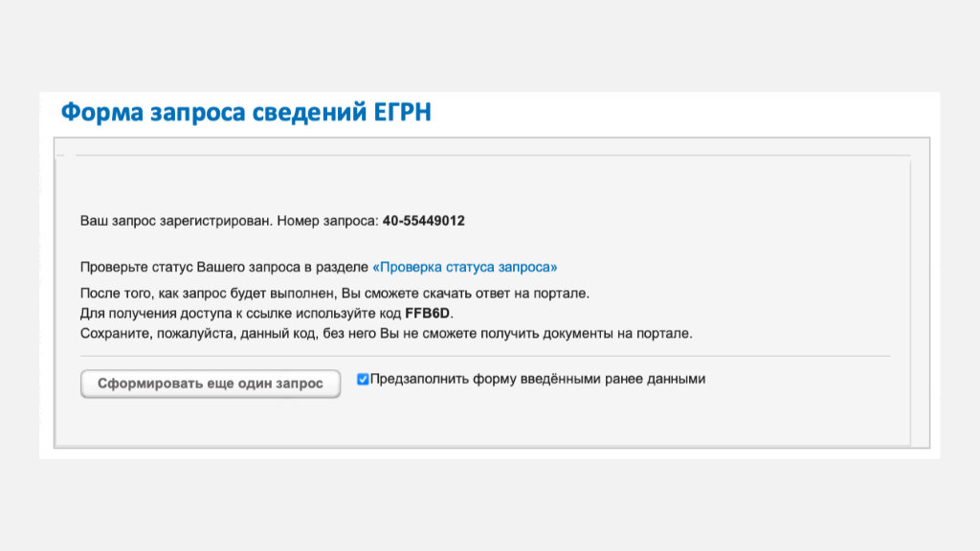Click the word «ЕГРН» in the heading
Viewport: 980px width, 551px height.
pyautogui.click(x=398, y=113)
